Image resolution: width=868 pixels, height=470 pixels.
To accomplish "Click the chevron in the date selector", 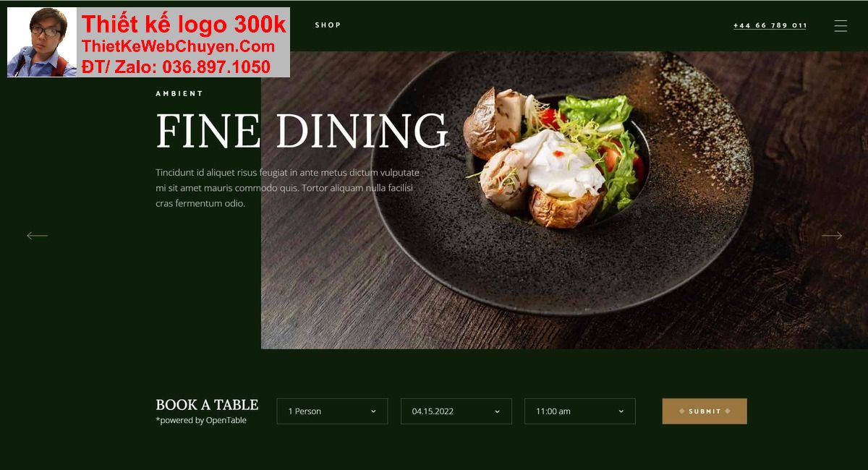I will click(497, 411).
